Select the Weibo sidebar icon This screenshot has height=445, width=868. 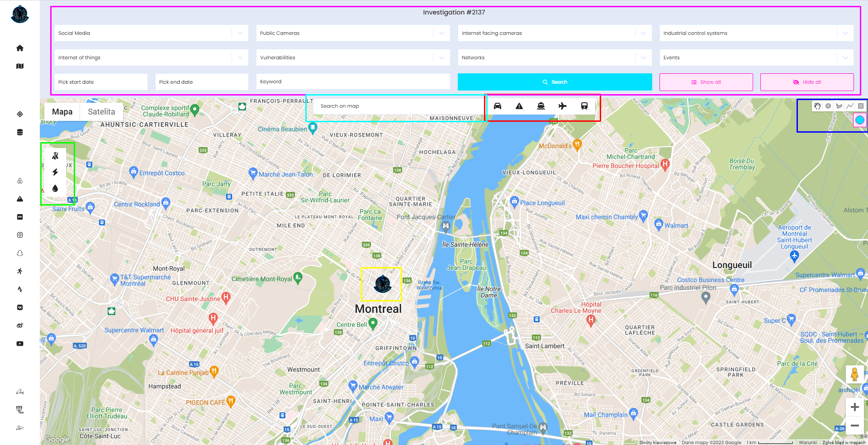pos(20,325)
